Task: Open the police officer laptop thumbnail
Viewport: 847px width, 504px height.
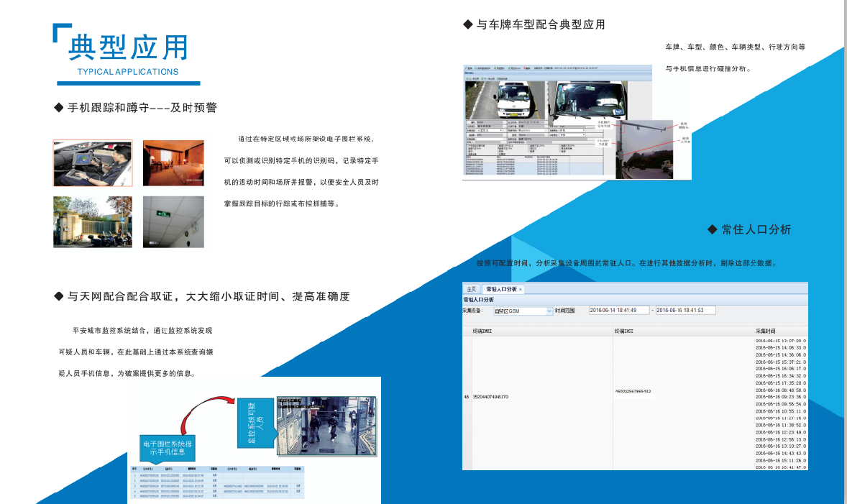Action: 92,163
